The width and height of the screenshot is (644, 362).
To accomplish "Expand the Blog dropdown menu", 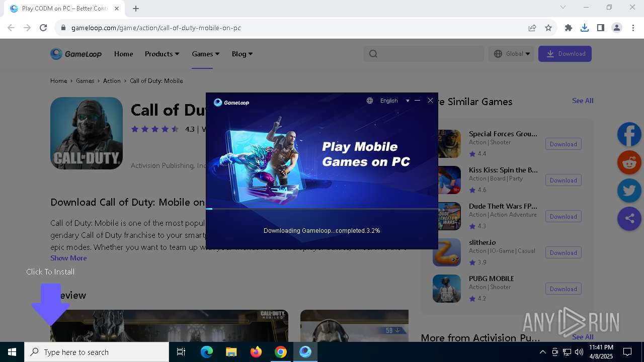I will pyautogui.click(x=242, y=54).
